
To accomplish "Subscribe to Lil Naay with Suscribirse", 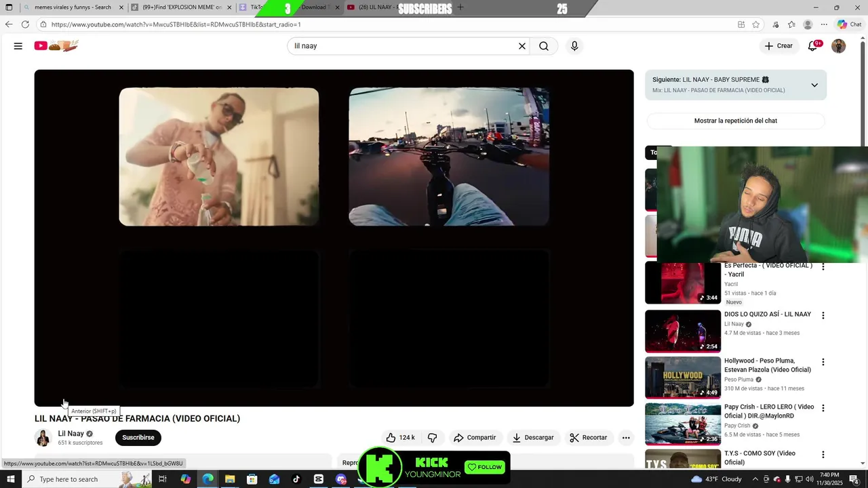I will [138, 438].
